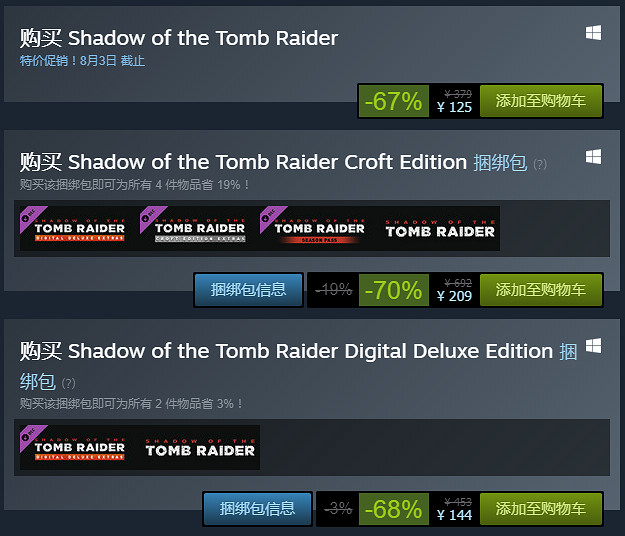Click the -67% discount badge

coord(393,101)
